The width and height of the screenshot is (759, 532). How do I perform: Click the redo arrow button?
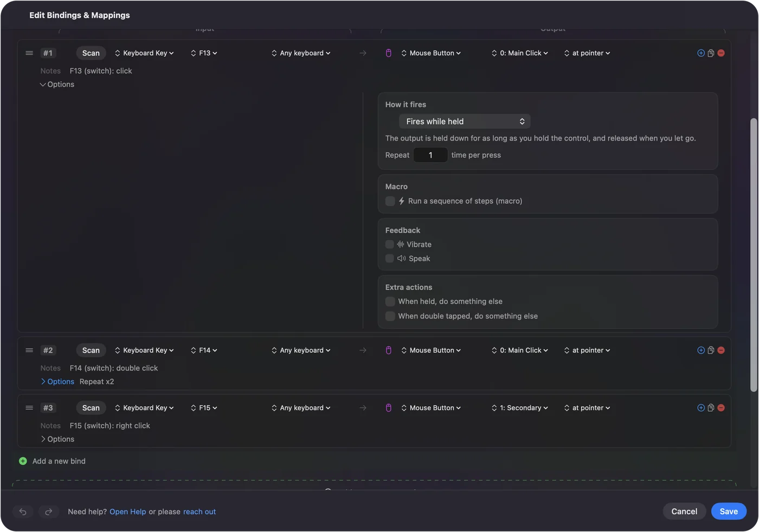(48, 511)
